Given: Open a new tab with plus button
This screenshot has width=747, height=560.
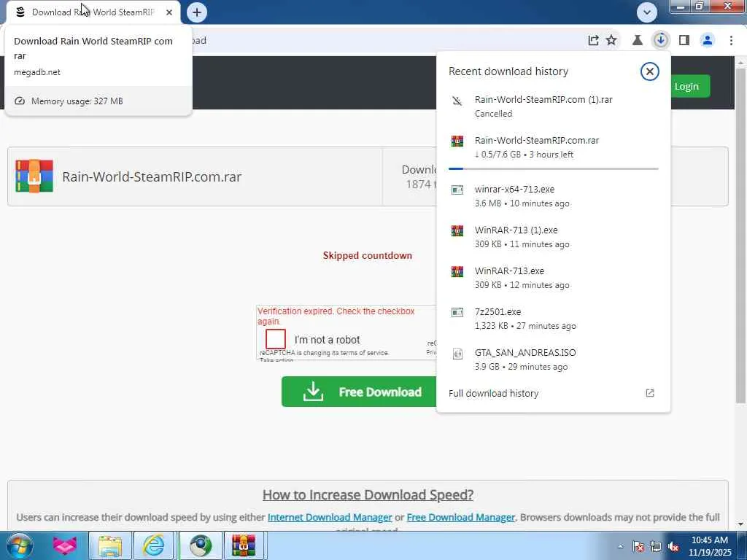Looking at the screenshot, I should 197,12.
